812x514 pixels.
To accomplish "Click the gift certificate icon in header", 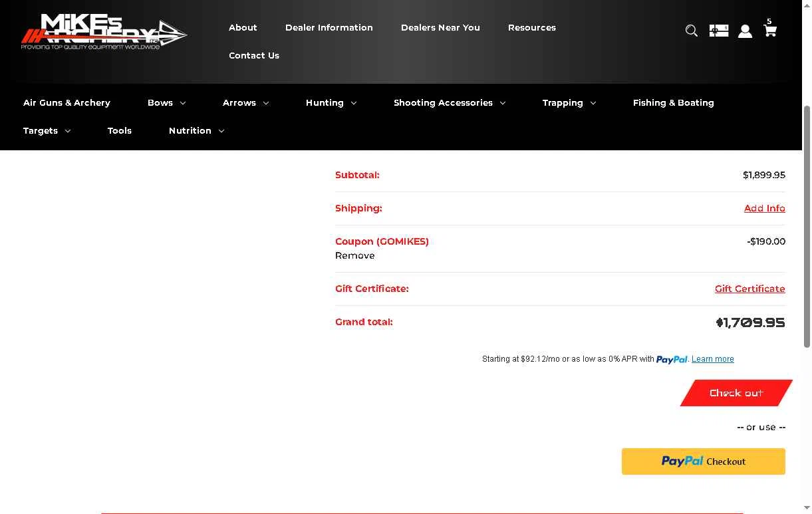I will pos(719,31).
